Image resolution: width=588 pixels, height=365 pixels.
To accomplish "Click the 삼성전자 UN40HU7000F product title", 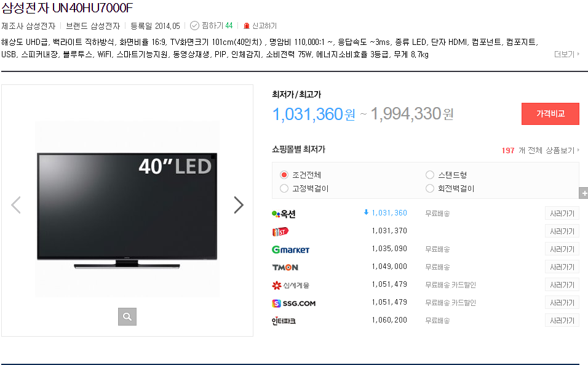I will coord(67,7).
